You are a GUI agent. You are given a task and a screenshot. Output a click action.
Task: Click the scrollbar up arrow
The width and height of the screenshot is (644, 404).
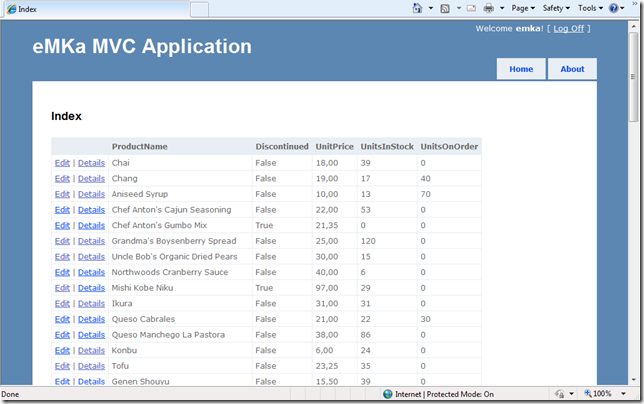pyautogui.click(x=633, y=26)
